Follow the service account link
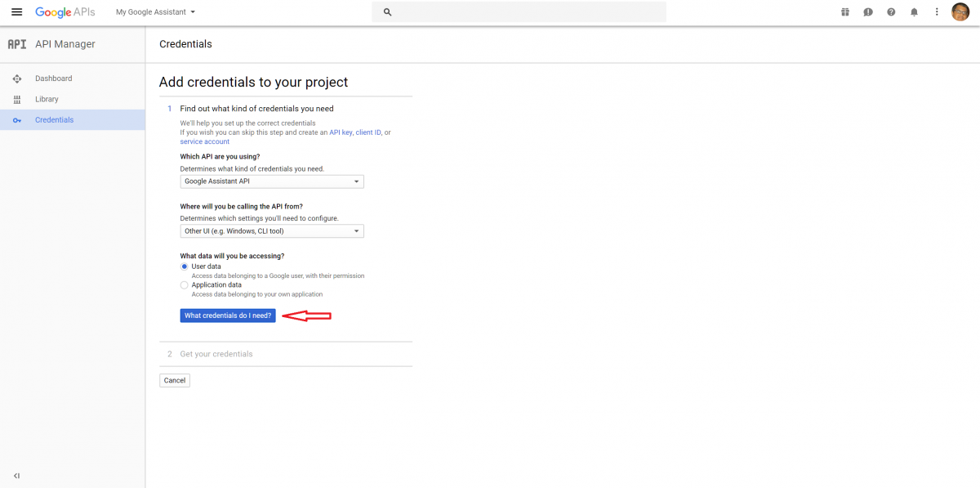Image resolution: width=980 pixels, height=488 pixels. [x=205, y=141]
